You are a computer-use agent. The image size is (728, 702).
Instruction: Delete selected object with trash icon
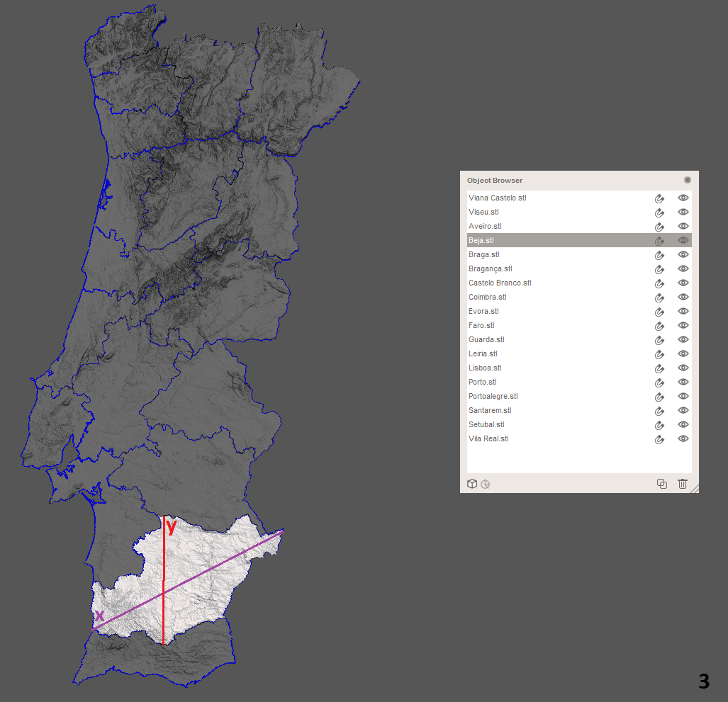click(x=682, y=484)
